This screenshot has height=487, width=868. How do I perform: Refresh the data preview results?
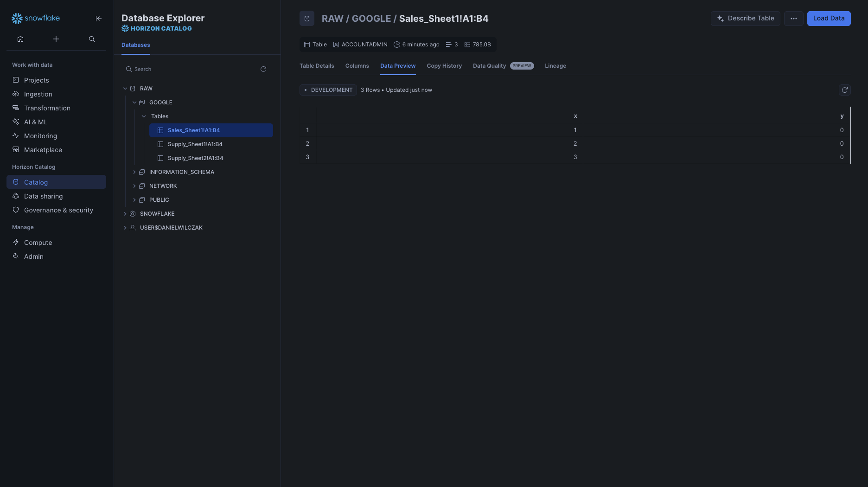tap(844, 90)
